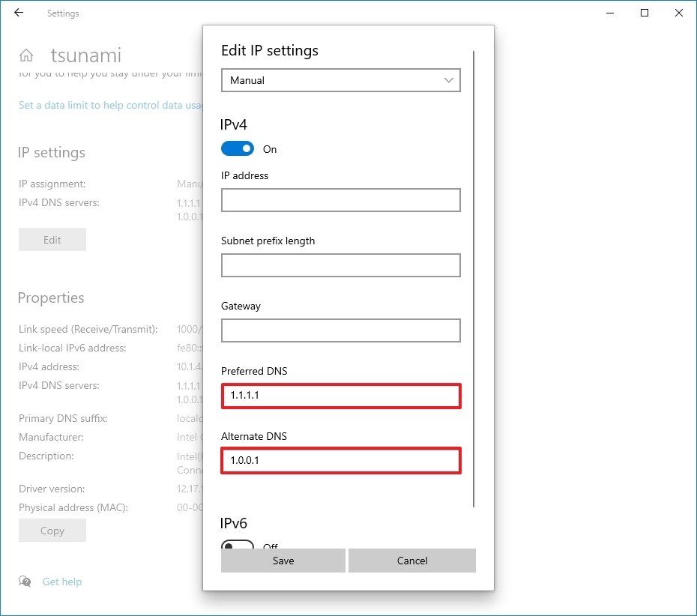This screenshot has height=616, width=697.
Task: Click the home icon next to tsunami
Action: pyautogui.click(x=28, y=54)
